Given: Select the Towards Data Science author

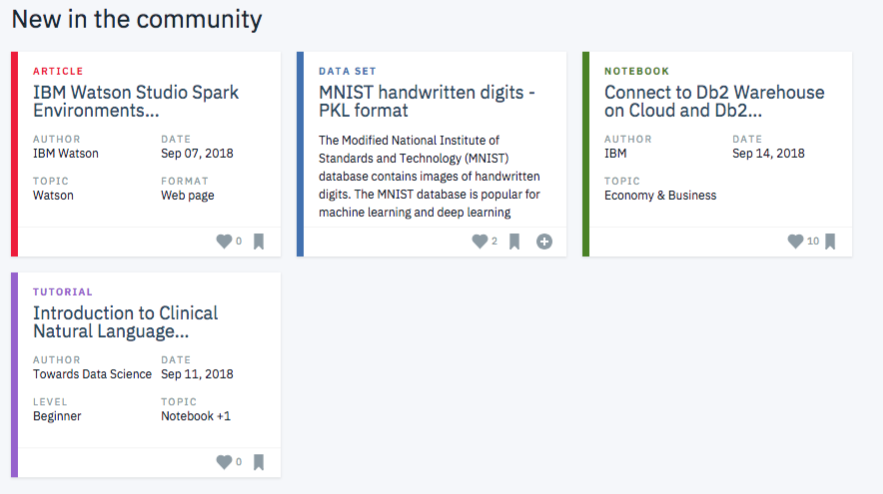Looking at the screenshot, I should point(92,374).
